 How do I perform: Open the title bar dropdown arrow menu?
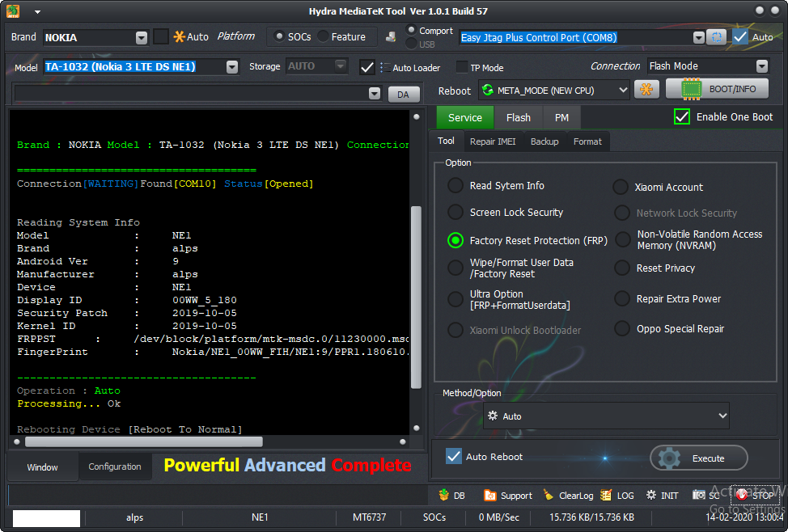[37, 11]
